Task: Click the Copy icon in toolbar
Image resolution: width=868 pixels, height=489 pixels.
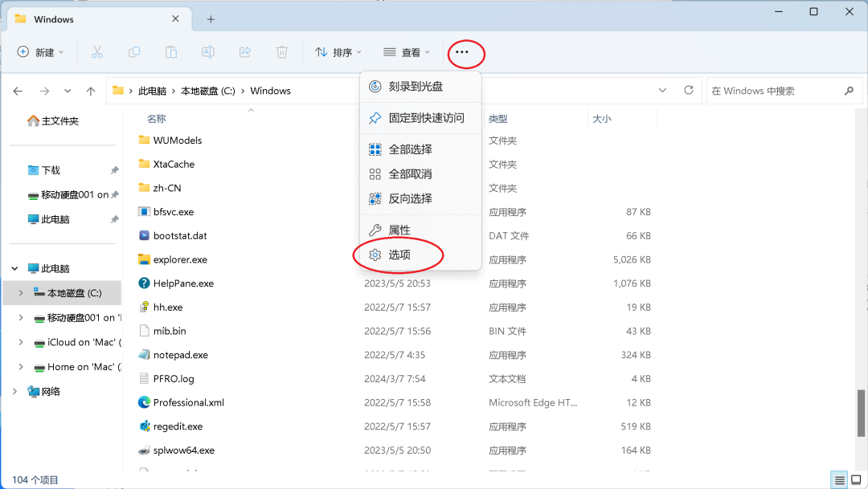Action: (x=134, y=52)
